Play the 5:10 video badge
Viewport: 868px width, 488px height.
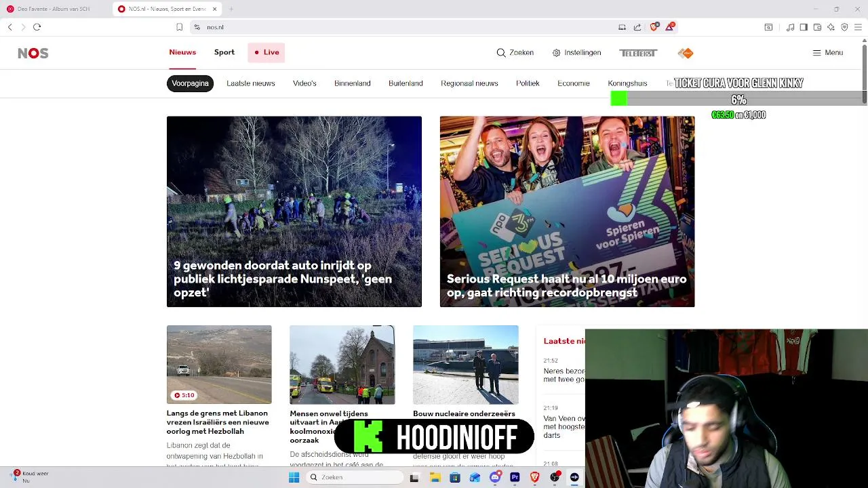184,395
